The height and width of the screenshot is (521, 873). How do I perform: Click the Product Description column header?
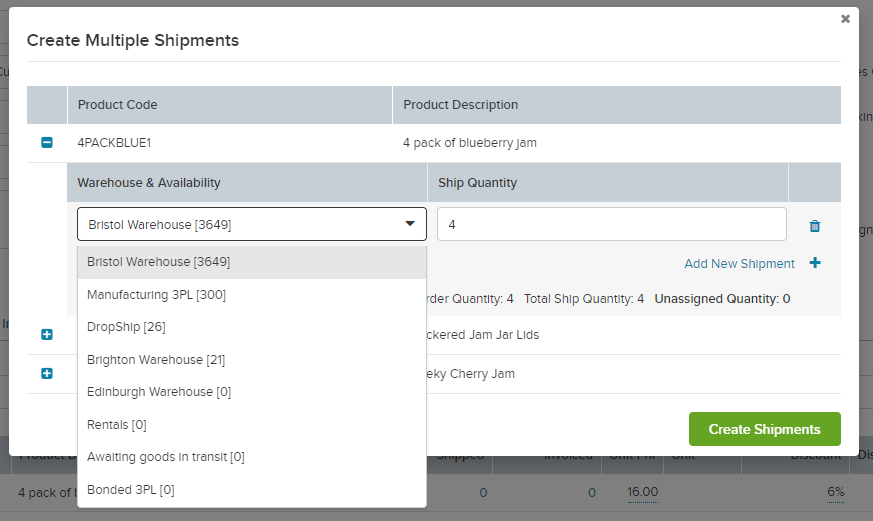pyautogui.click(x=461, y=105)
